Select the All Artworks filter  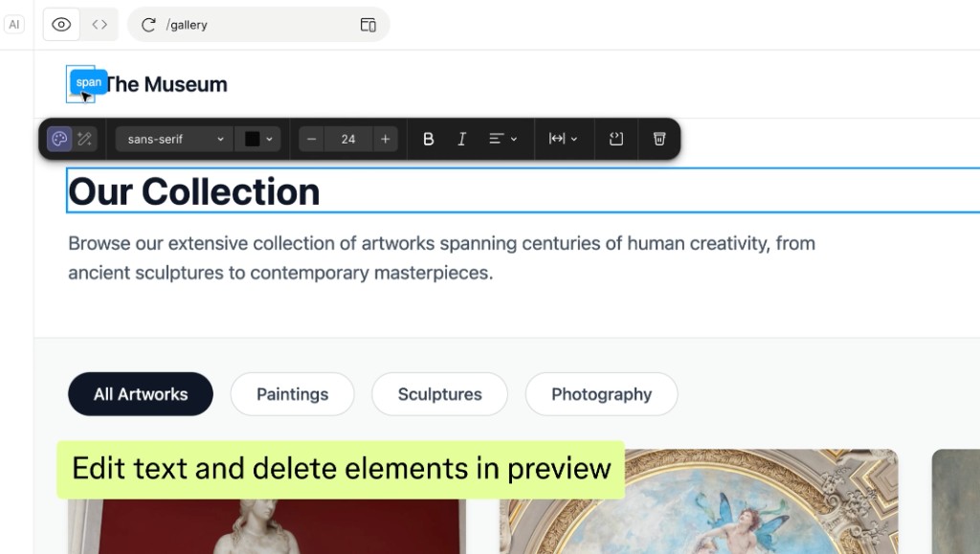click(x=141, y=394)
